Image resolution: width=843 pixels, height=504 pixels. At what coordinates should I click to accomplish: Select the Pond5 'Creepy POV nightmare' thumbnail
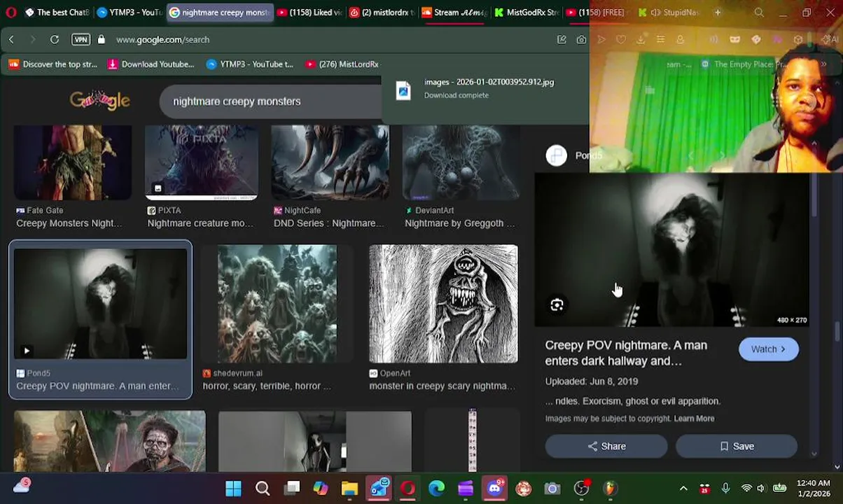coord(100,304)
